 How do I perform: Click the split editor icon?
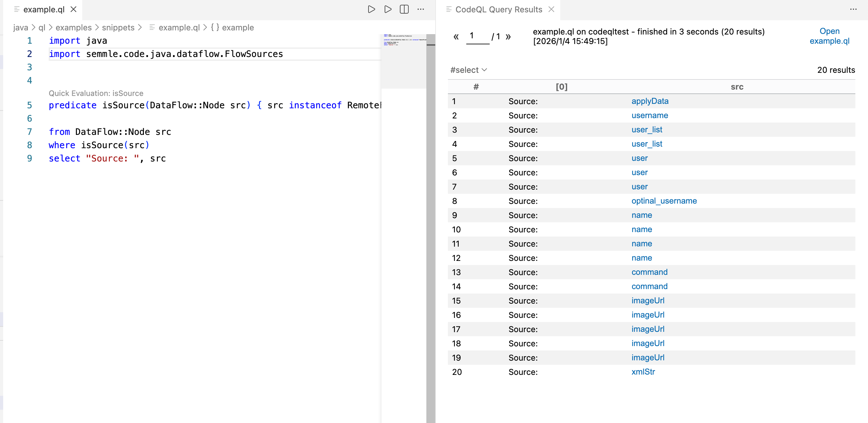click(404, 9)
